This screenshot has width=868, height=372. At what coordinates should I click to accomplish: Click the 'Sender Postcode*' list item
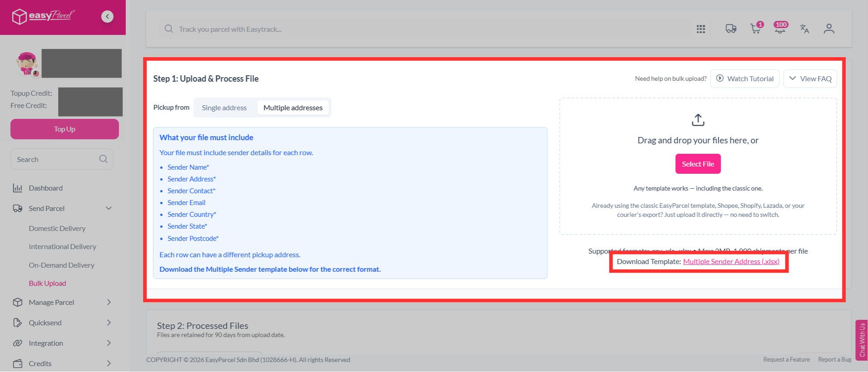click(193, 238)
